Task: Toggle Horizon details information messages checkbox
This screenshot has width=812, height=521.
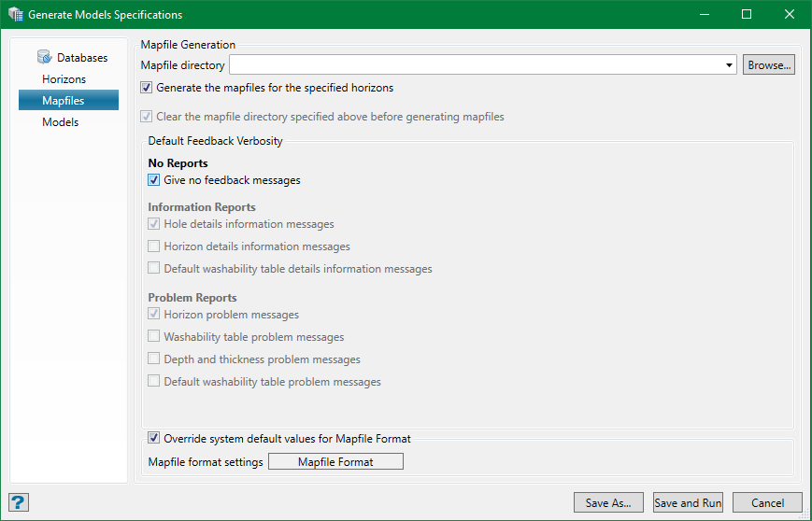Action: point(154,246)
